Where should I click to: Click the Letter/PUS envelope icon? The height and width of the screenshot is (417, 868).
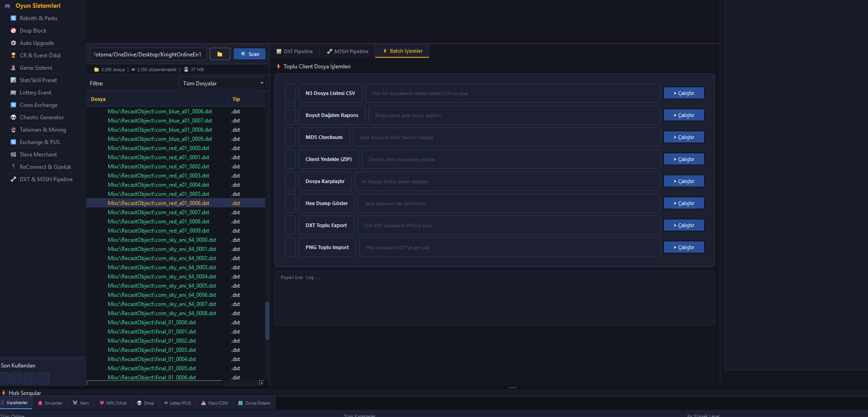(166, 403)
